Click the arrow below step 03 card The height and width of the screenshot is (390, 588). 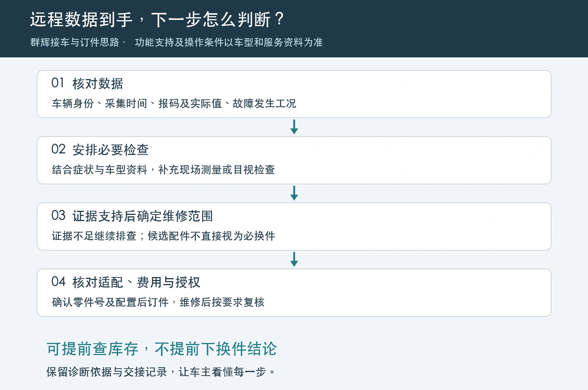(x=294, y=259)
